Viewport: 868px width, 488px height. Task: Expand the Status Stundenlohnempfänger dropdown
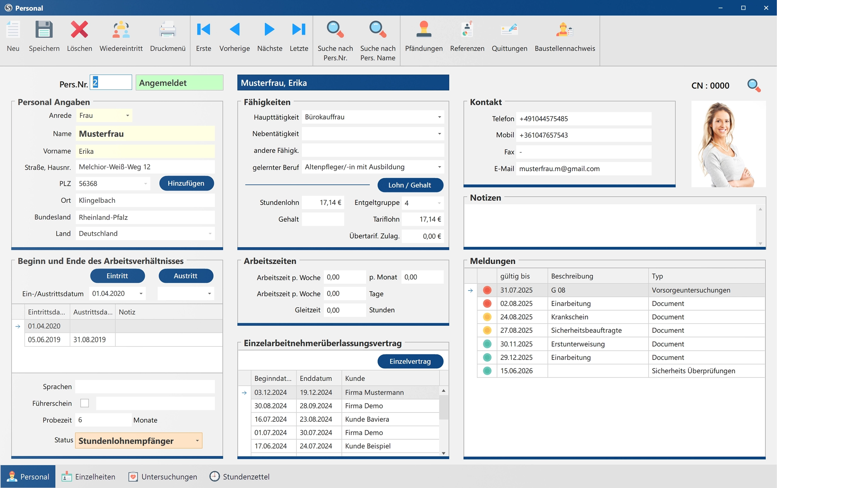click(x=197, y=441)
